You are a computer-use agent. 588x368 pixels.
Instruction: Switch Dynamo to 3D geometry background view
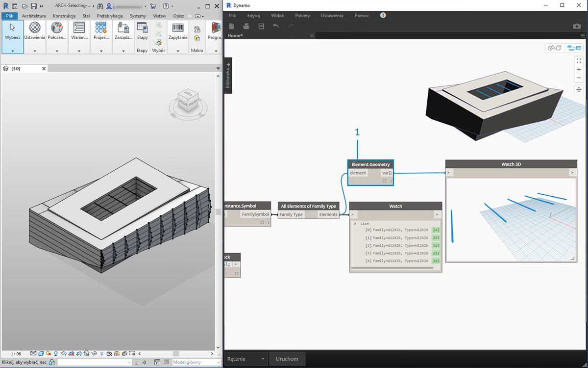[x=555, y=48]
